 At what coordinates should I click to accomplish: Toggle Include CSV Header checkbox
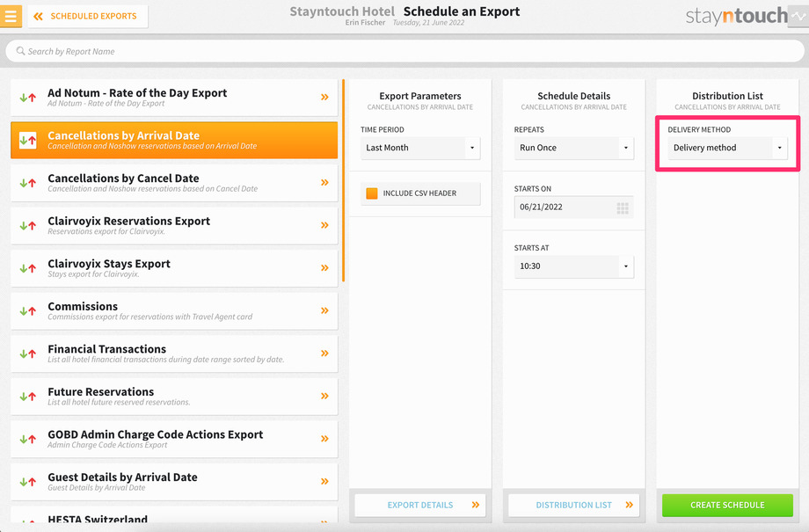coord(371,193)
